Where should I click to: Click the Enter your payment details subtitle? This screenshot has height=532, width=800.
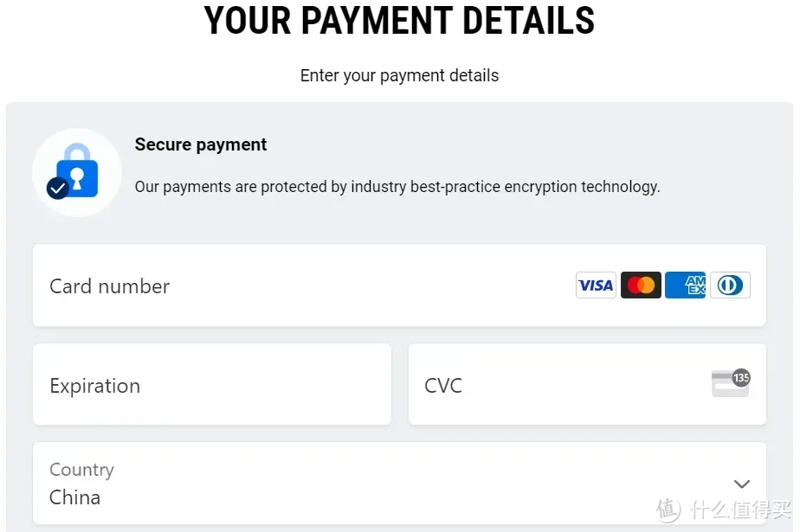point(399,75)
